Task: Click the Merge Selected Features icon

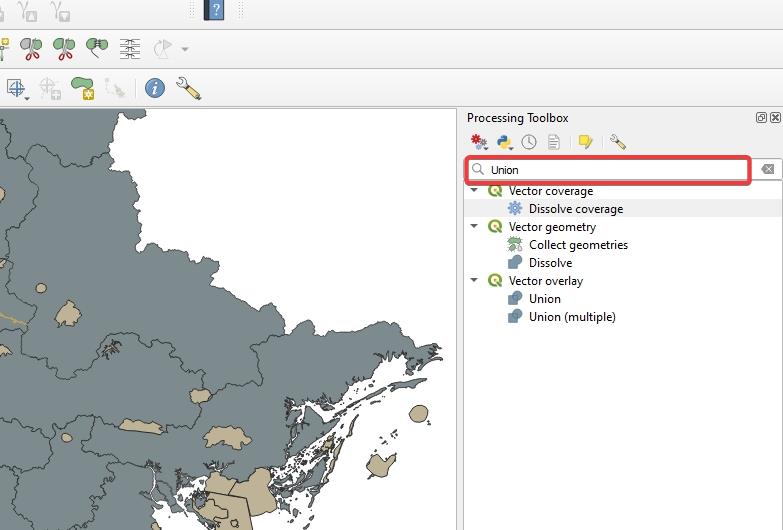Action: (x=97, y=48)
